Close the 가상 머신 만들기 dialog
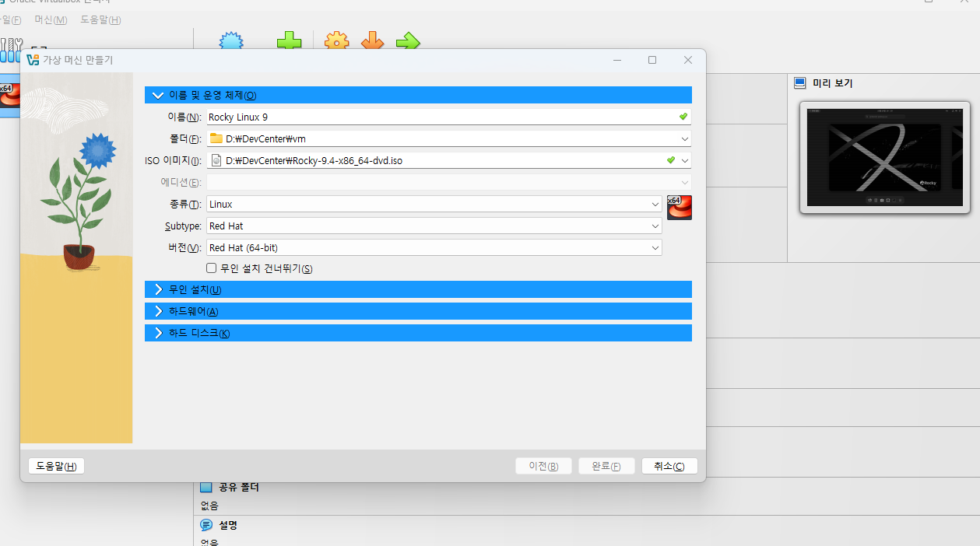980x546 pixels. tap(688, 60)
